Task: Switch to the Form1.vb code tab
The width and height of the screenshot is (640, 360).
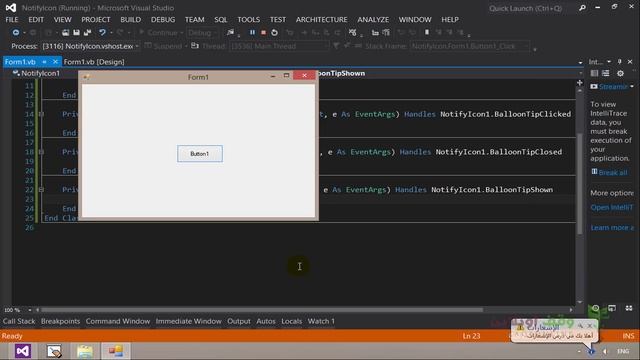Action: pyautogui.click(x=20, y=62)
